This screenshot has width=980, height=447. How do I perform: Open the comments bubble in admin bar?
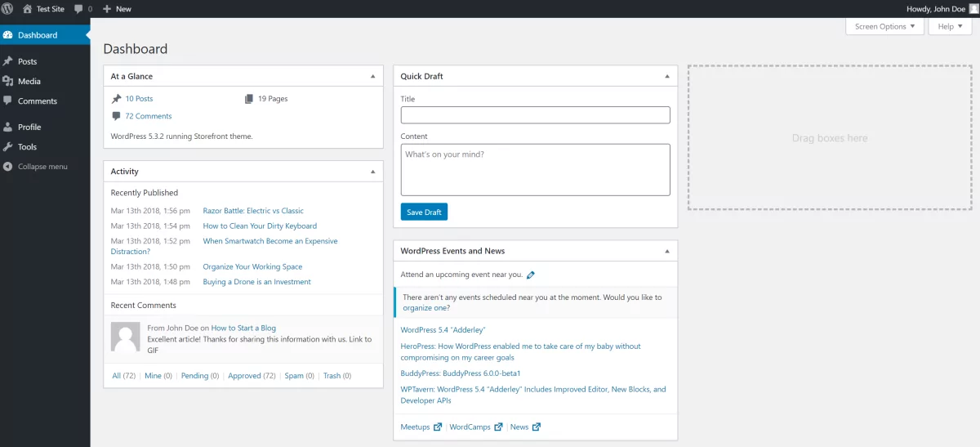(x=82, y=8)
